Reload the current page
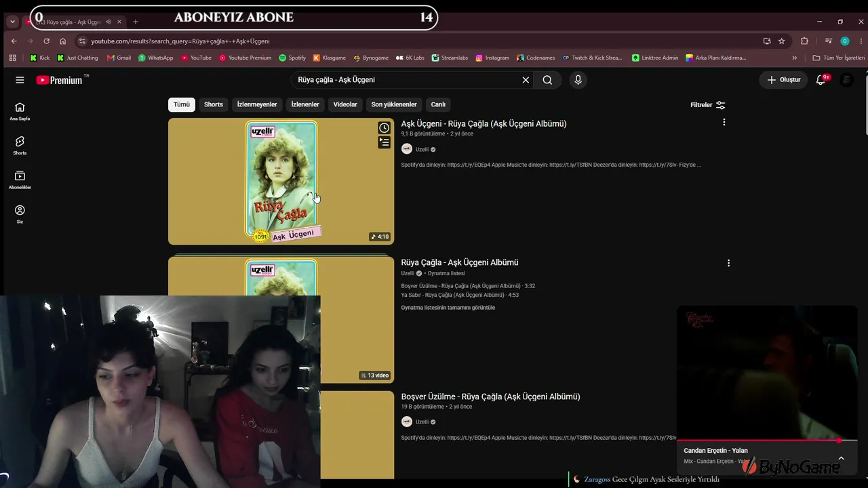This screenshot has height=488, width=868. (46, 41)
